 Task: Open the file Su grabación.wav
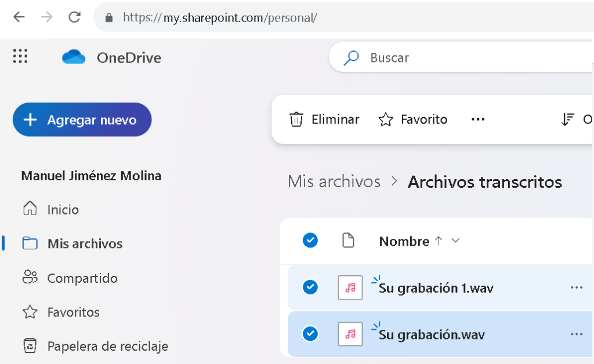(432, 335)
